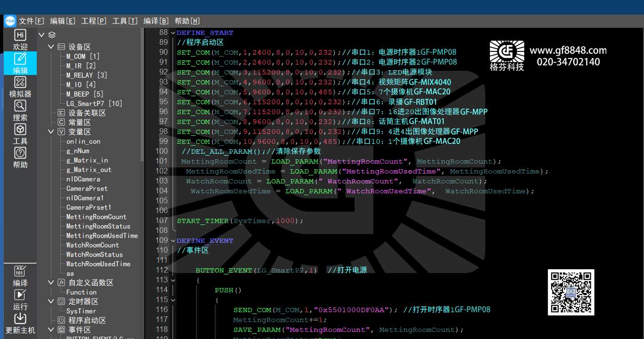Open the 帮助 help question icon
The image size is (644, 339).
pyautogui.click(x=20, y=157)
